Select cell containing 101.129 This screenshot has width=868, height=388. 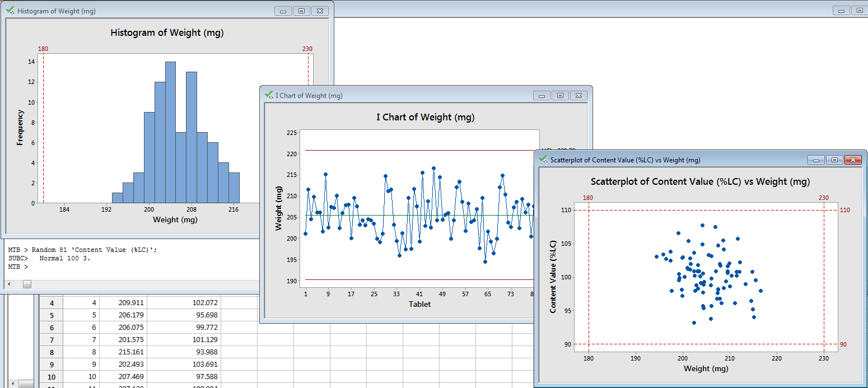[x=184, y=340]
